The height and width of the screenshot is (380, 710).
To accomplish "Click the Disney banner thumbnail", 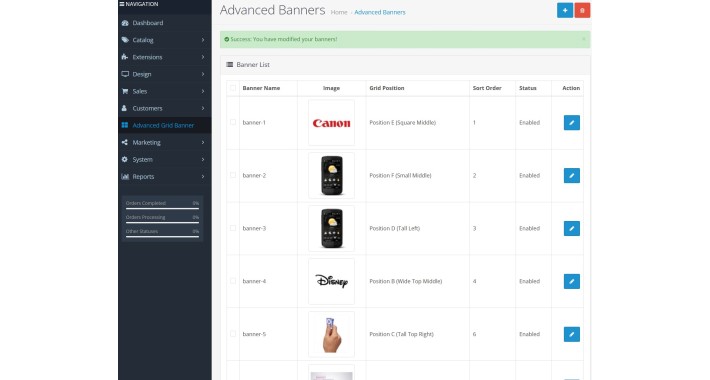I will (x=331, y=281).
